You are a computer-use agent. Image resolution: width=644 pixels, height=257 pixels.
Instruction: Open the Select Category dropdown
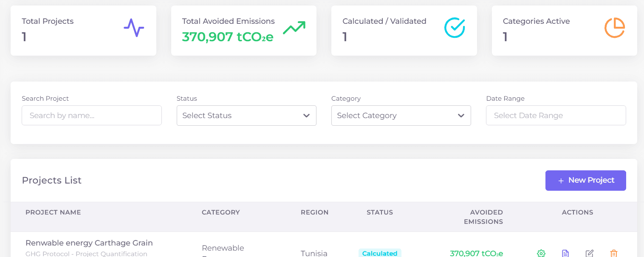401,116
